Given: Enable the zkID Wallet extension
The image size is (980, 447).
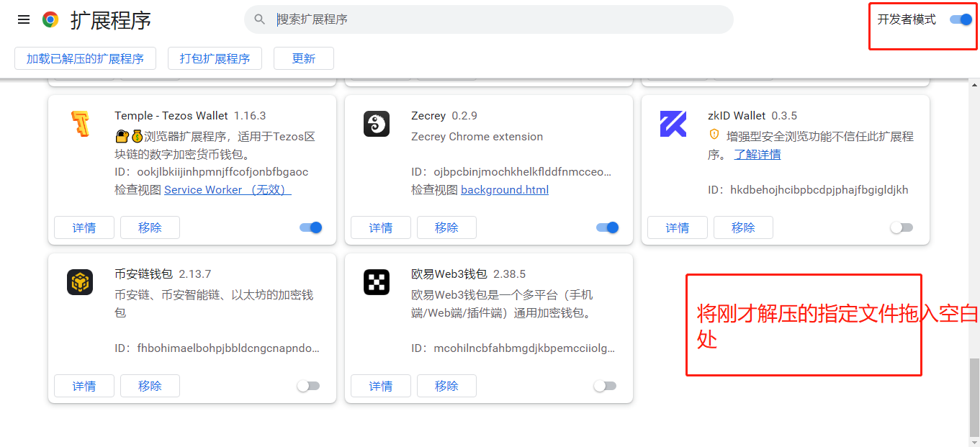Looking at the screenshot, I should pos(902,227).
